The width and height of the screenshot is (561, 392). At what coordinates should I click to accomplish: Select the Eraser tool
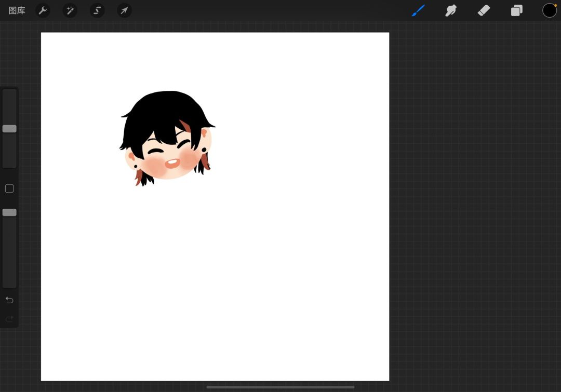tap(484, 11)
